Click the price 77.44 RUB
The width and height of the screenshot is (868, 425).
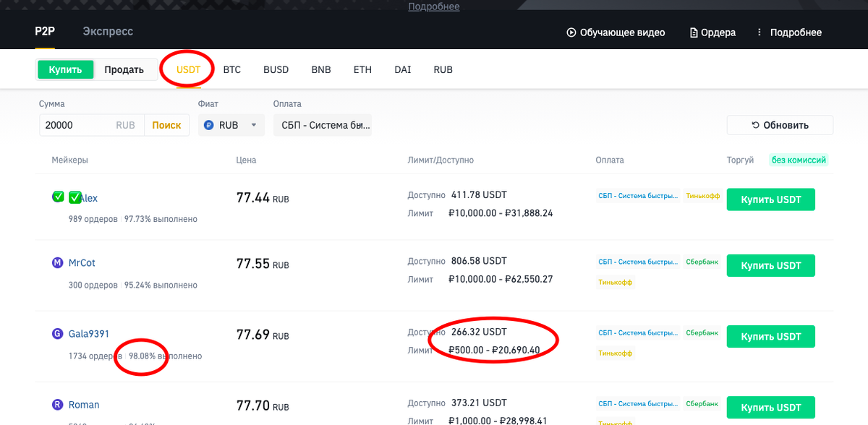coord(263,197)
